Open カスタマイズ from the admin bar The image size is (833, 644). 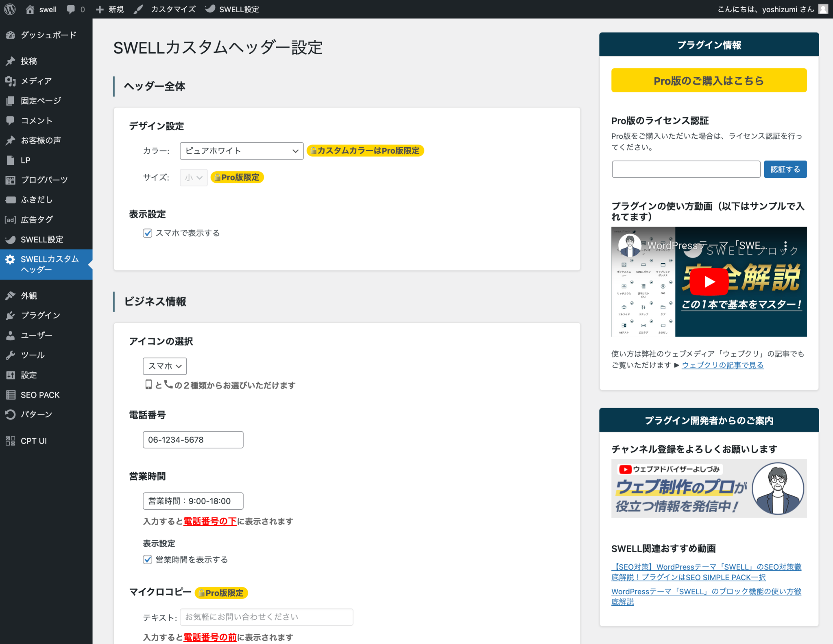coord(172,9)
